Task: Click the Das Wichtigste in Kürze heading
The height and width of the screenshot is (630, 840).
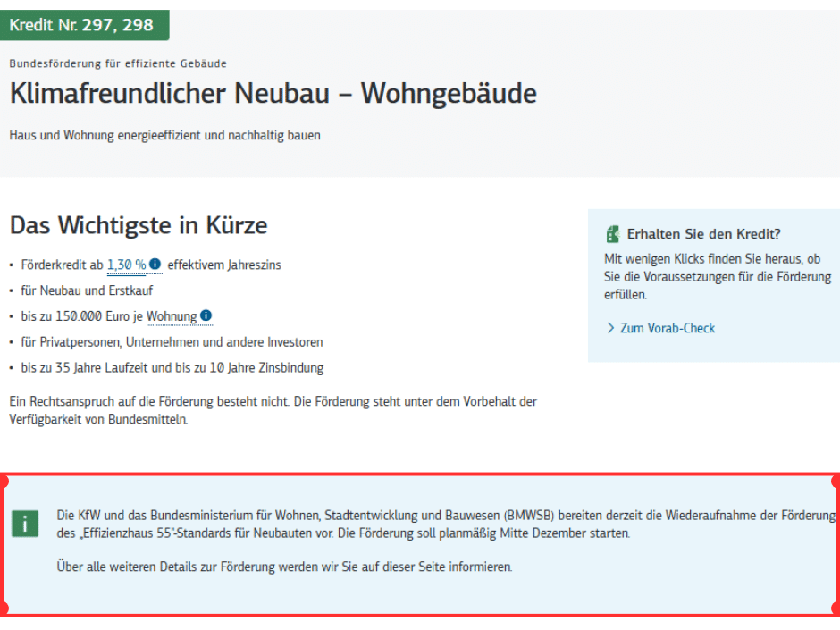Action: coord(139,224)
